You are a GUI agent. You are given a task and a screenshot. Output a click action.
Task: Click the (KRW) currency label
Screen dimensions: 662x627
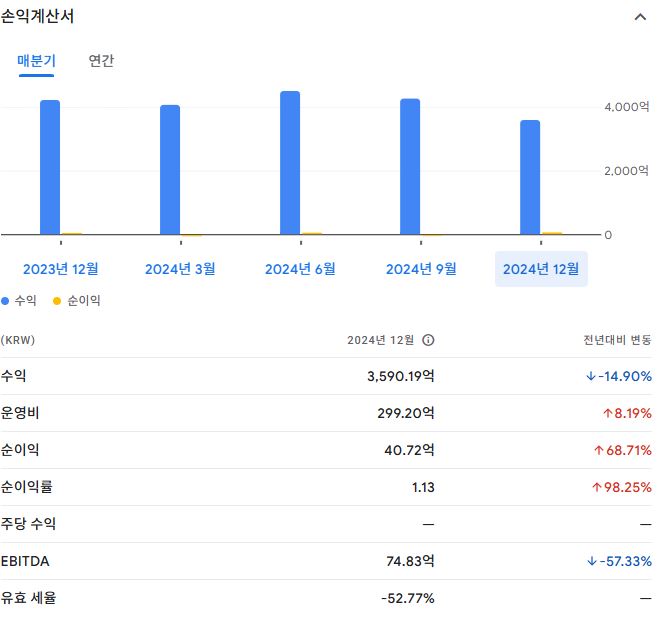point(18,340)
